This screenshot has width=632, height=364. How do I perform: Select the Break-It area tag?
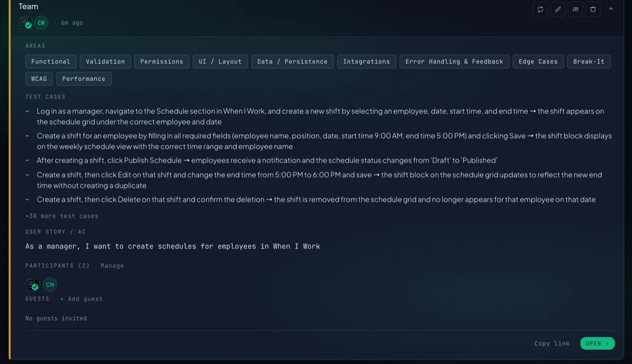pyautogui.click(x=589, y=62)
